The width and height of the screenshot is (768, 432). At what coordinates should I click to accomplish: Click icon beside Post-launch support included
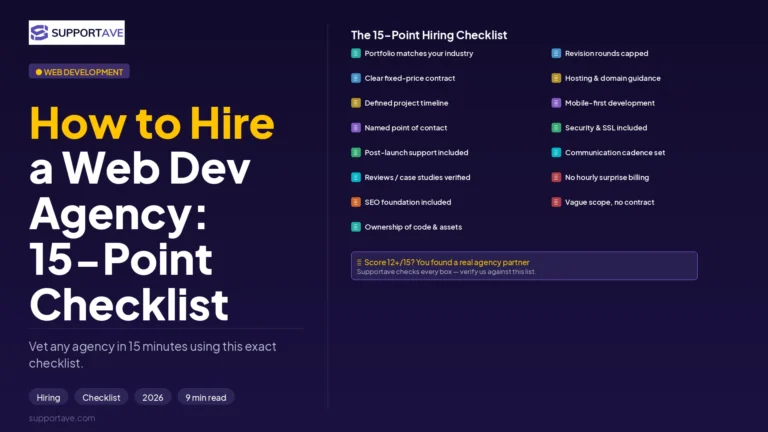tap(356, 152)
